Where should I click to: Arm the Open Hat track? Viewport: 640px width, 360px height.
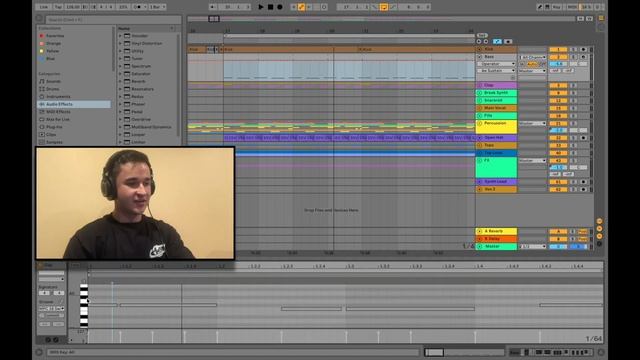583,138
